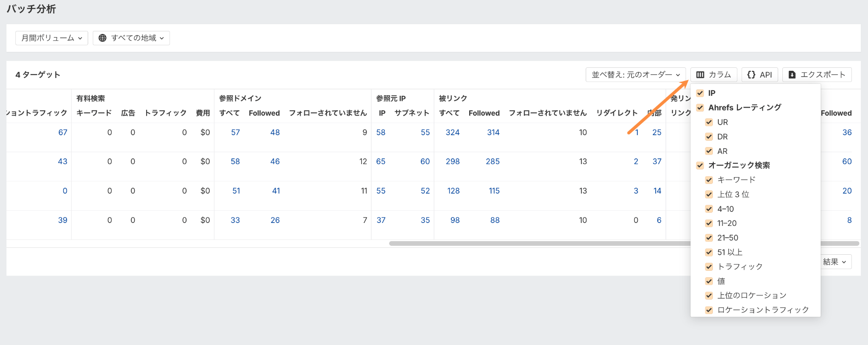Click the export download icon
This screenshot has height=345, width=868.
coord(792,75)
